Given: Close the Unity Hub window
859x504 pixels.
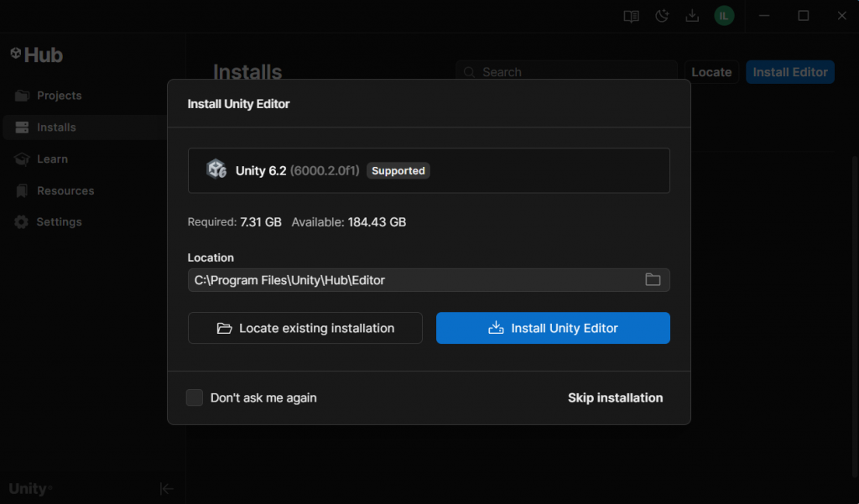Looking at the screenshot, I should (x=842, y=16).
